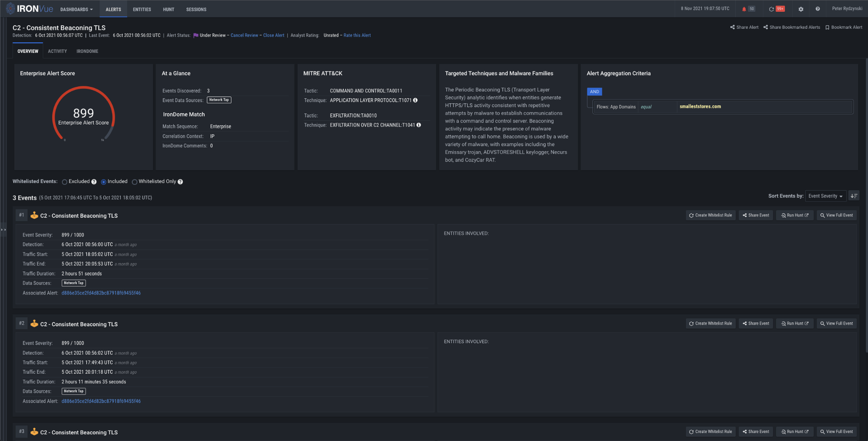Screen dimensions: 868x441
Task: Share Event for event #1
Action: (x=756, y=215)
